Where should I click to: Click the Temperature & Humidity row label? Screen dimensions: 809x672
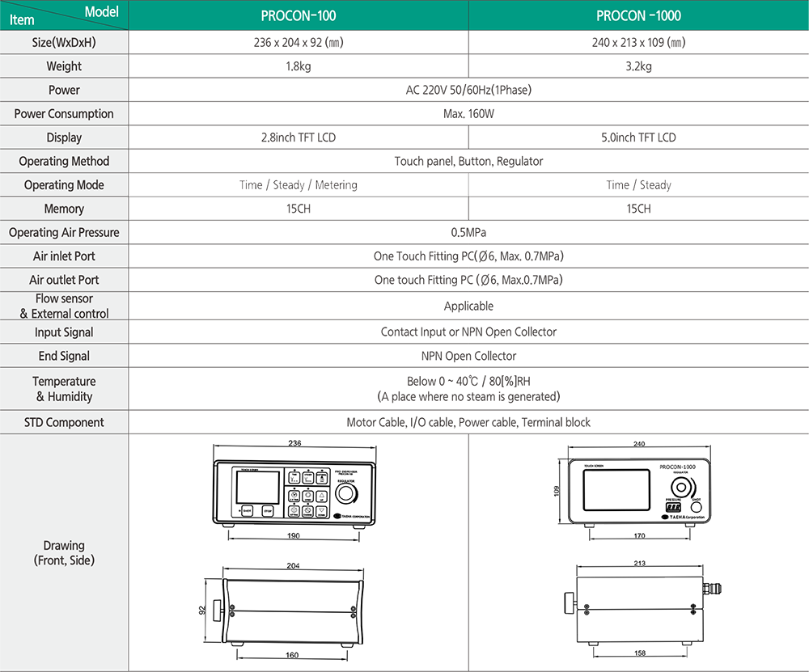pyautogui.click(x=64, y=389)
